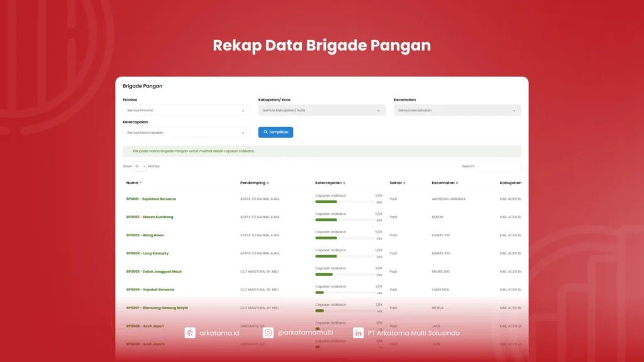The width and height of the screenshot is (644, 362).
Task: Click the progress bar for BP0005
Action: [x=345, y=274]
